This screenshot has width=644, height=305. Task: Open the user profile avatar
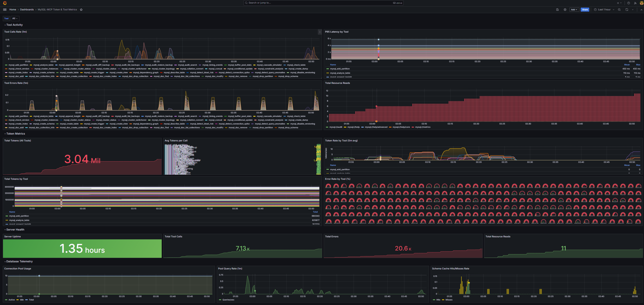tap(641, 3)
